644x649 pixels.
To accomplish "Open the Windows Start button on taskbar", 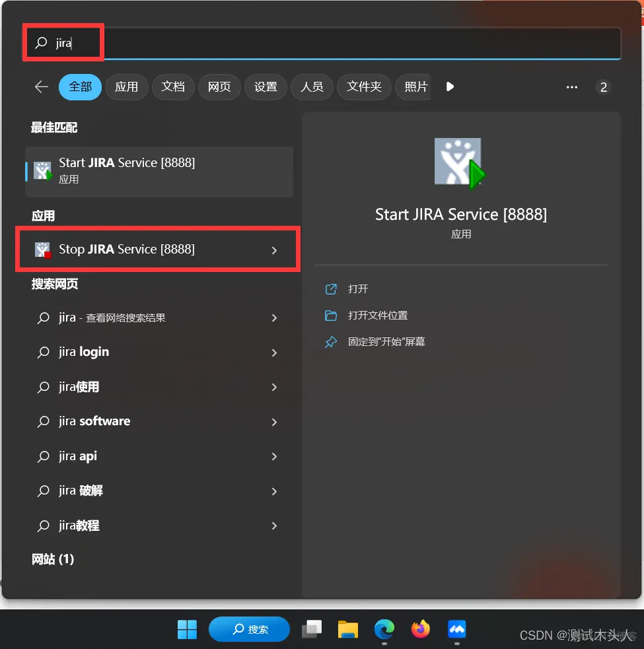I will [x=187, y=629].
